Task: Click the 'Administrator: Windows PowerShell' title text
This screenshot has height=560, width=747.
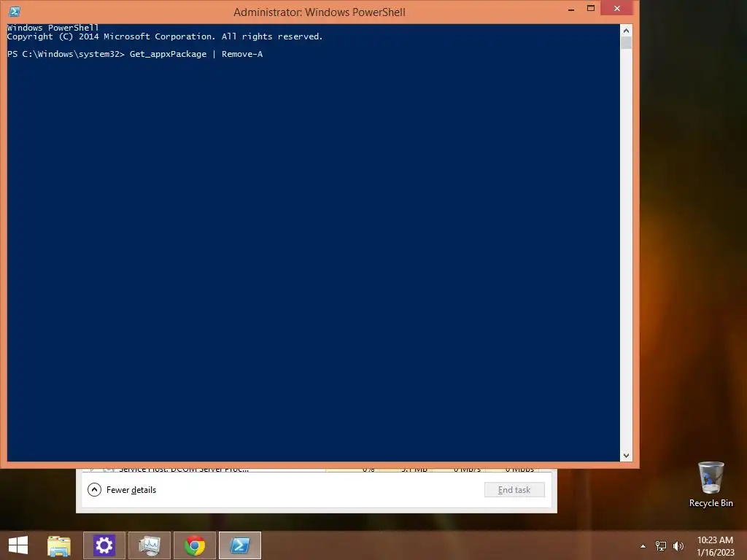Action: 320,12
